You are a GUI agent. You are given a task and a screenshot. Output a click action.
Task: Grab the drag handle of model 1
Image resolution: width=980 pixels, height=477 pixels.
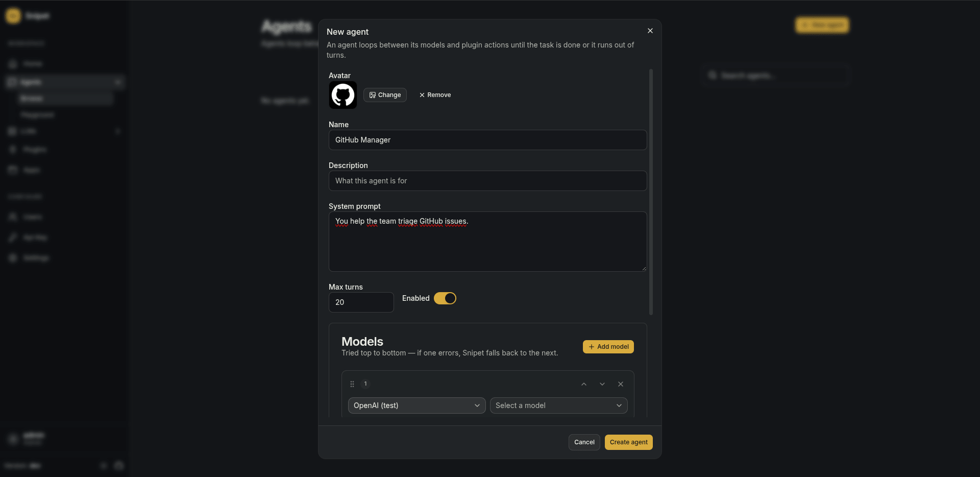[352, 384]
